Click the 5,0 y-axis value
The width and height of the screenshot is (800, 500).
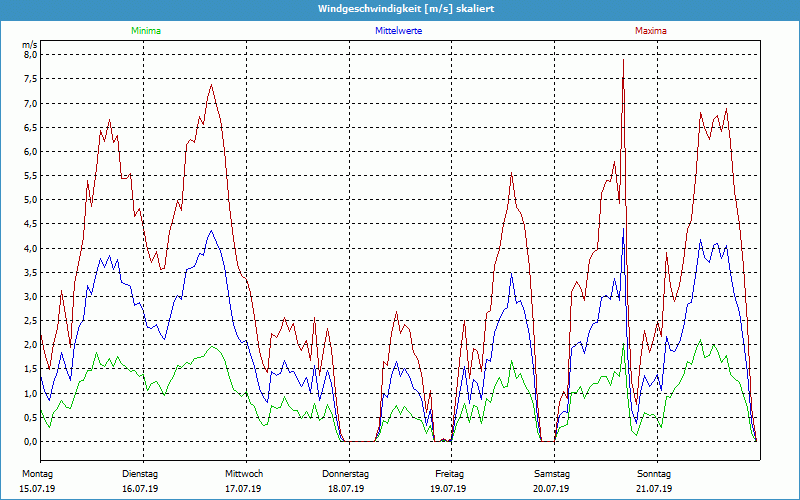pyautogui.click(x=31, y=199)
